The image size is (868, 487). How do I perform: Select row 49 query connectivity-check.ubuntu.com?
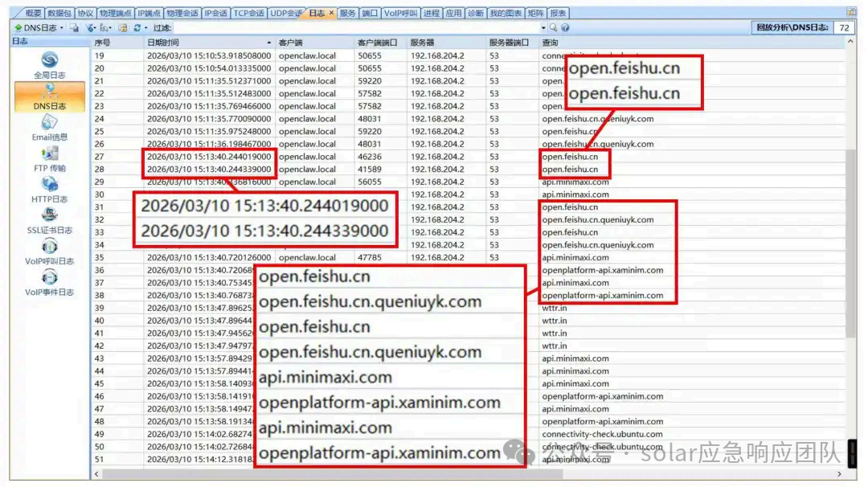tap(602, 435)
